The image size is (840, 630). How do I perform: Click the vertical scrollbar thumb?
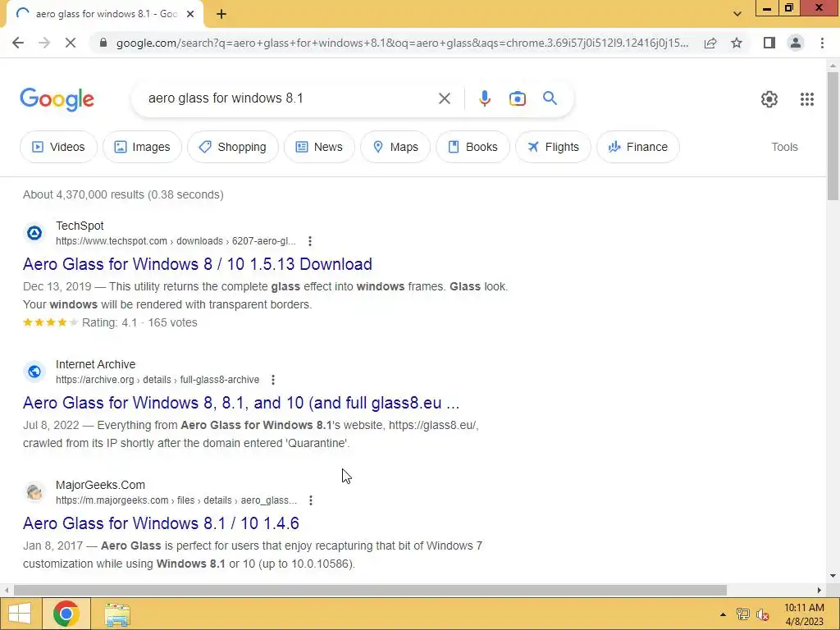click(x=833, y=136)
